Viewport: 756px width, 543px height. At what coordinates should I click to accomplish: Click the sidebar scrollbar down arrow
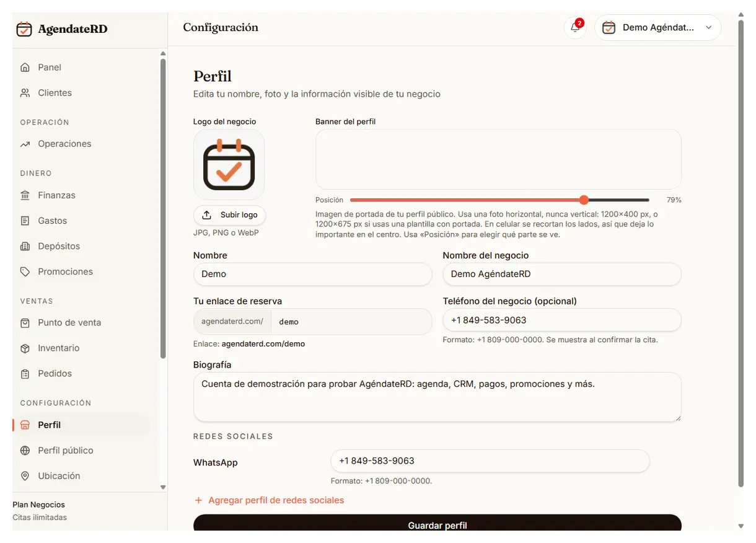pos(163,488)
